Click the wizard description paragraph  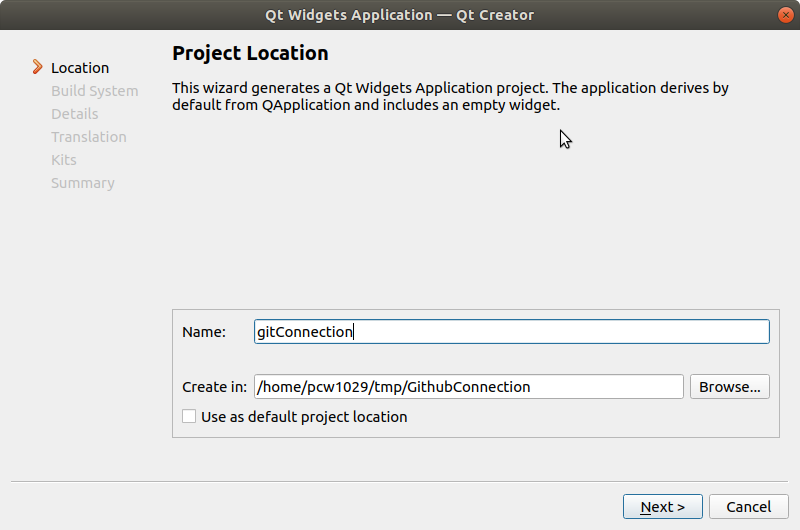(x=450, y=96)
